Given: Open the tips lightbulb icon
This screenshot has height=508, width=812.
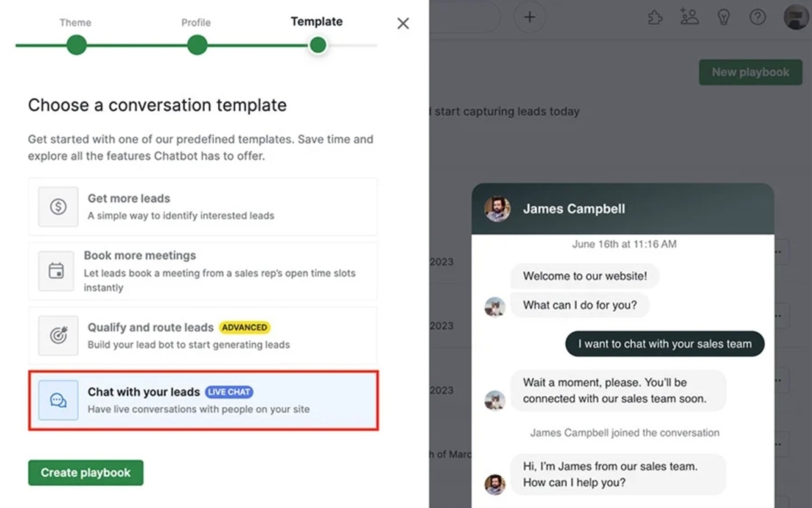Looking at the screenshot, I should coord(723,17).
